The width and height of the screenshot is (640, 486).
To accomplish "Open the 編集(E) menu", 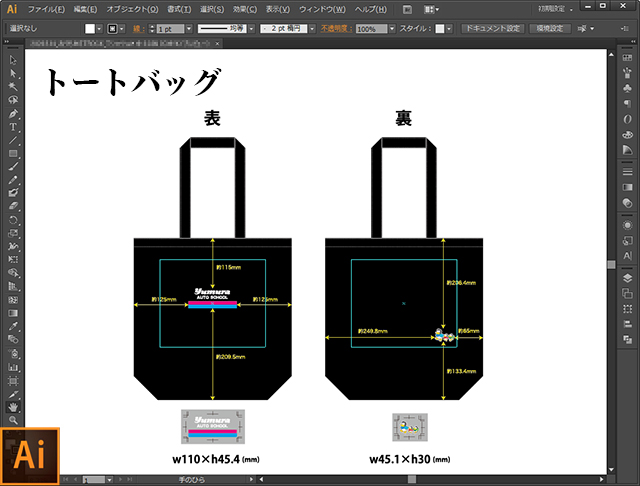I will (x=85, y=9).
